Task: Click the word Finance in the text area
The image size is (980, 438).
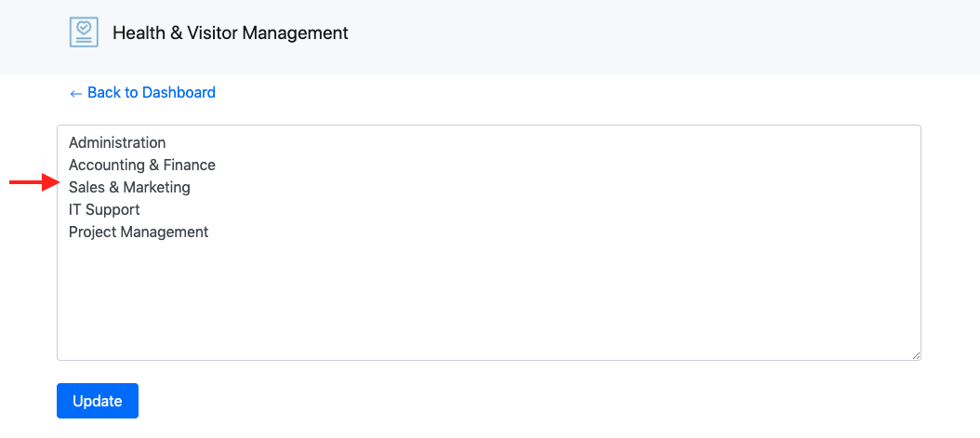Action: coord(190,165)
